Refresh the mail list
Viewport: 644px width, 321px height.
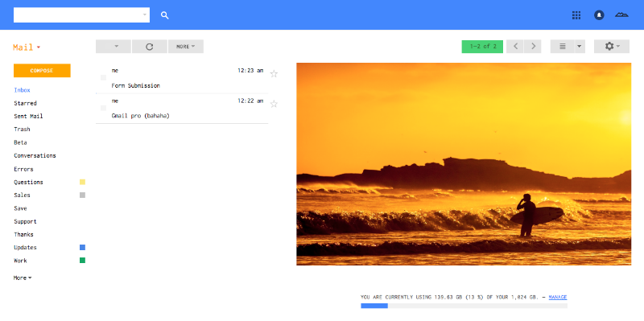[x=150, y=47]
